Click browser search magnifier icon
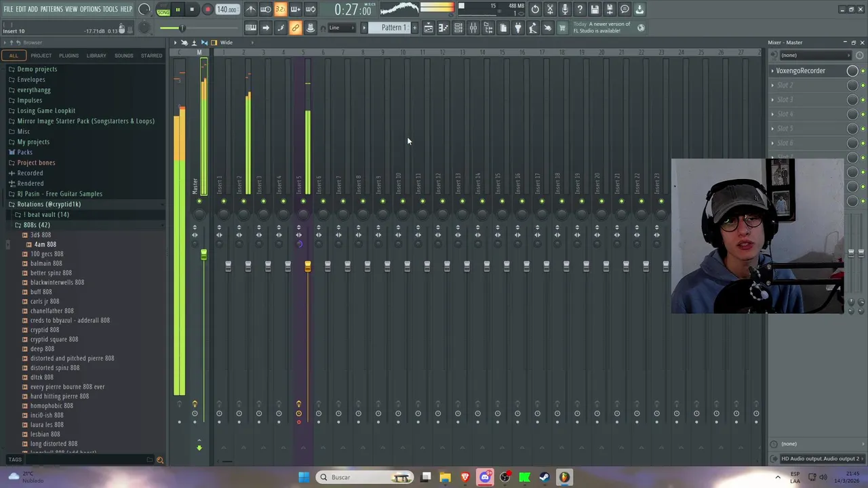 (160, 460)
